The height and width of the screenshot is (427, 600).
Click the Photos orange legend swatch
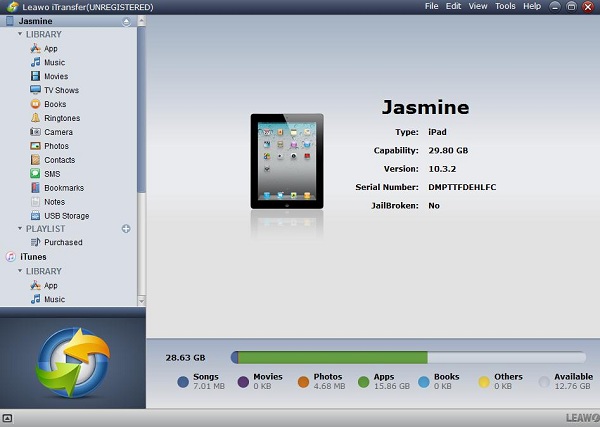click(x=303, y=382)
